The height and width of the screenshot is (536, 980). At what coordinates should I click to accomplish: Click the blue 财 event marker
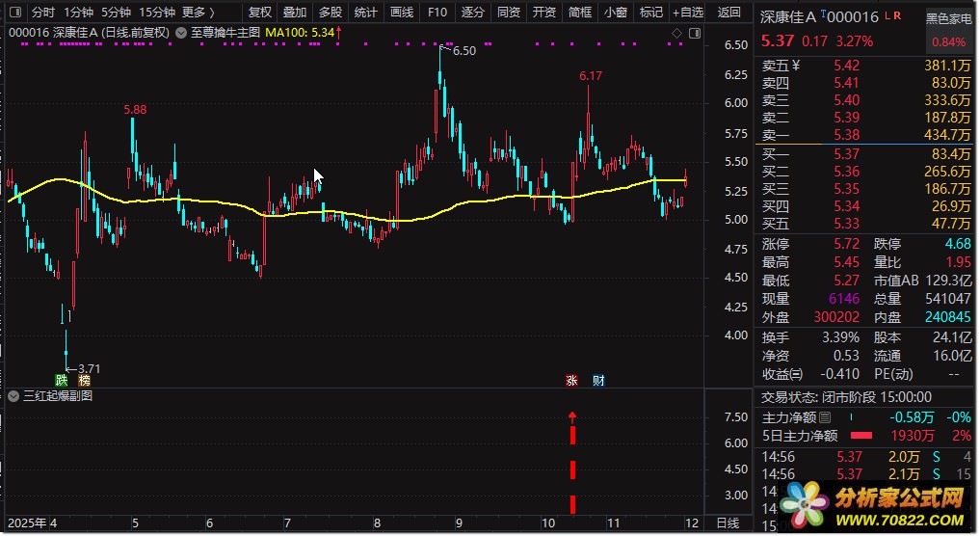[x=598, y=380]
